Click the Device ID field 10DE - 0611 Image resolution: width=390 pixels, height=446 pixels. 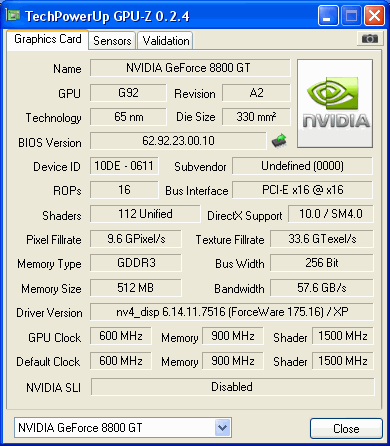[124, 166]
